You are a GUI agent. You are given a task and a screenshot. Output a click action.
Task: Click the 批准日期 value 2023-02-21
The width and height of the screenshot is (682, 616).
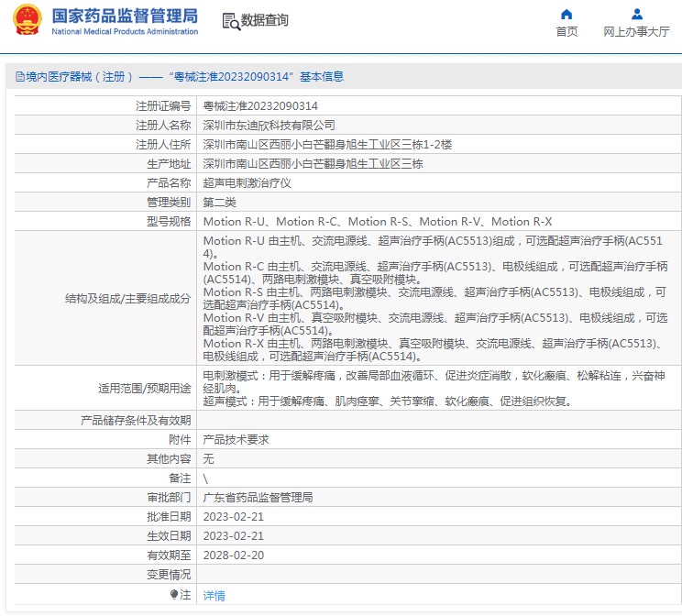(x=233, y=516)
